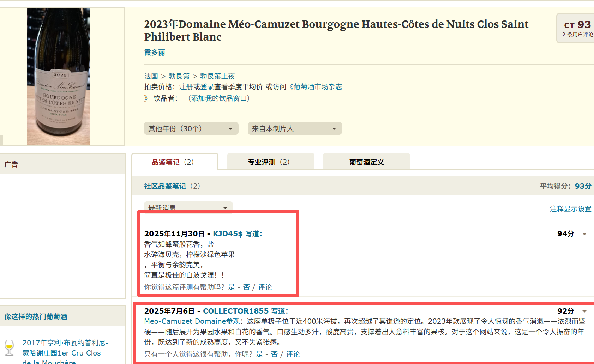Click the 94分 review score
594x364 pixels.
pyautogui.click(x=565, y=234)
